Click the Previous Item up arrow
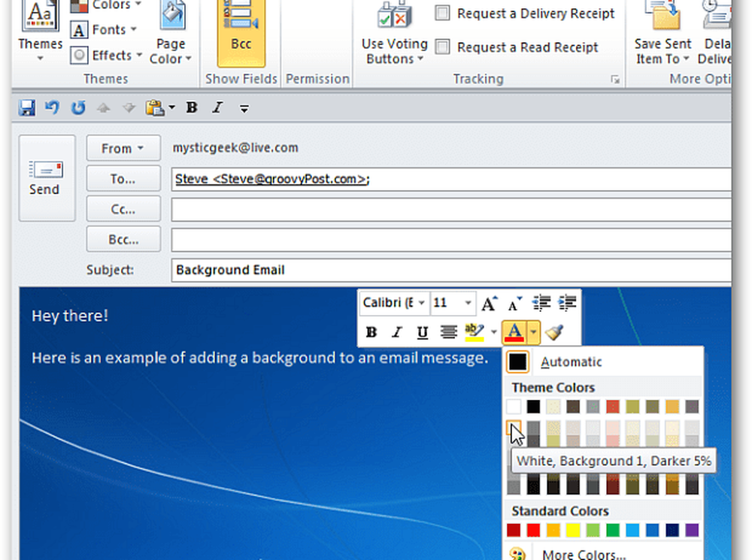 [103, 108]
